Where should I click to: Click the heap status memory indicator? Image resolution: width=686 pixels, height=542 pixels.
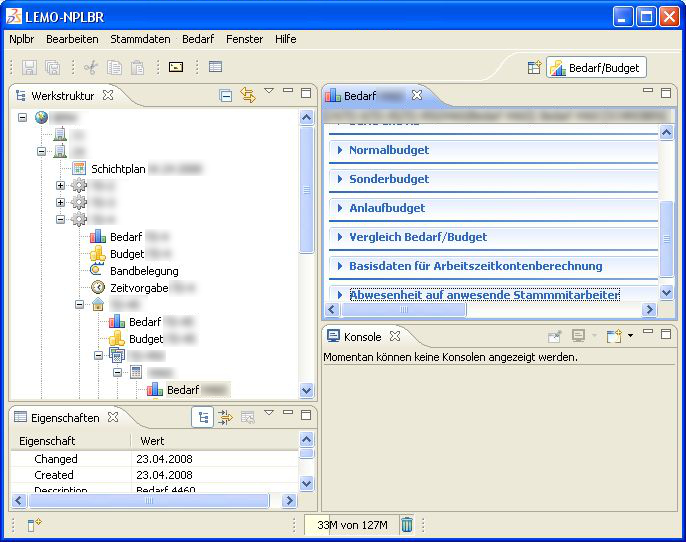tap(351, 525)
